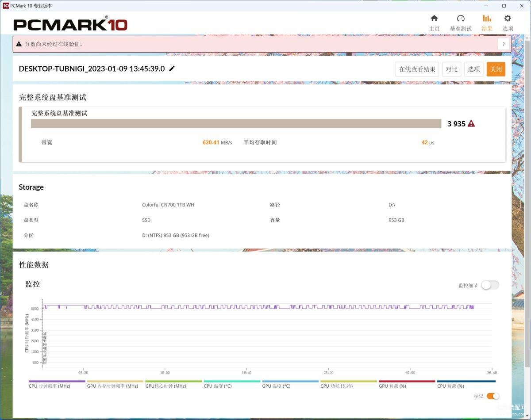This screenshot has width=531, height=420.
Task: Click the 完整系统盘基准测试 score bar
Action: (x=236, y=124)
